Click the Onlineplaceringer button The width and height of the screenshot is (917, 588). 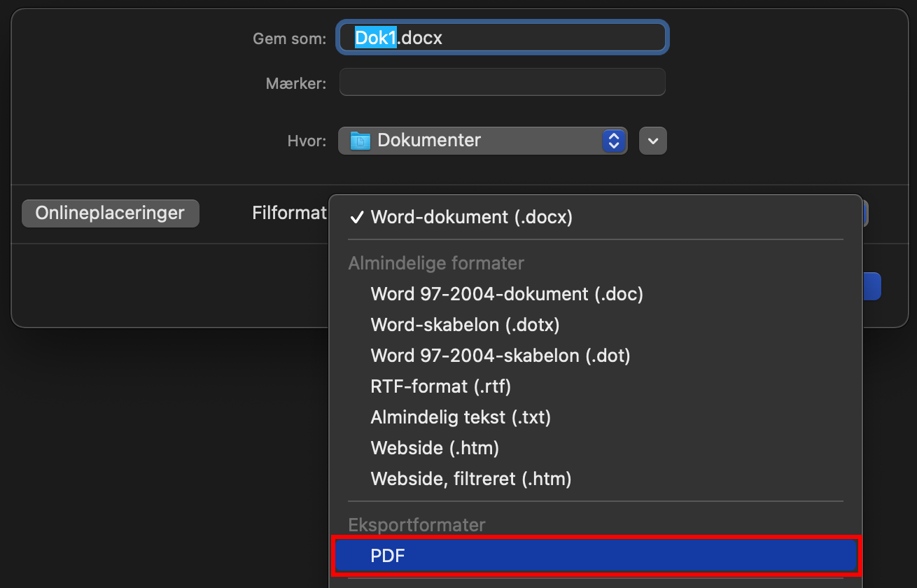(111, 213)
